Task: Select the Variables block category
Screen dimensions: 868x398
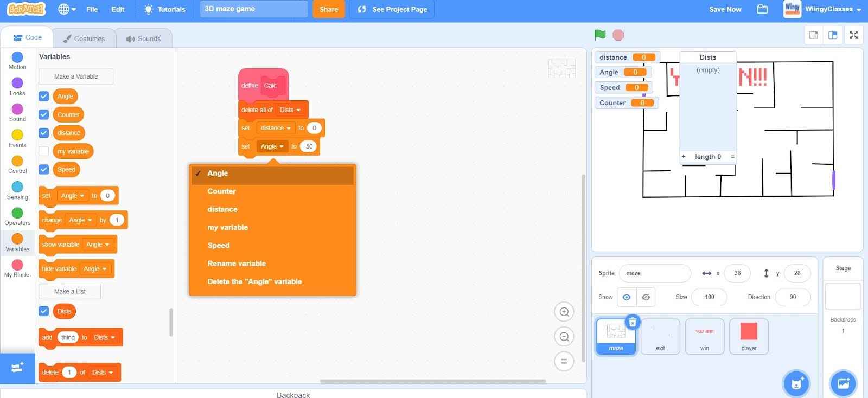Action: pos(17,242)
